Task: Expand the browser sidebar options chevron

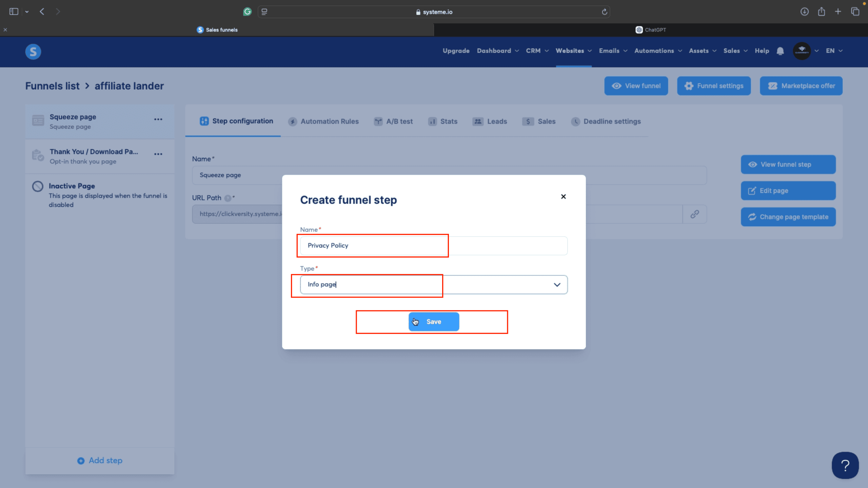Action: point(27,12)
